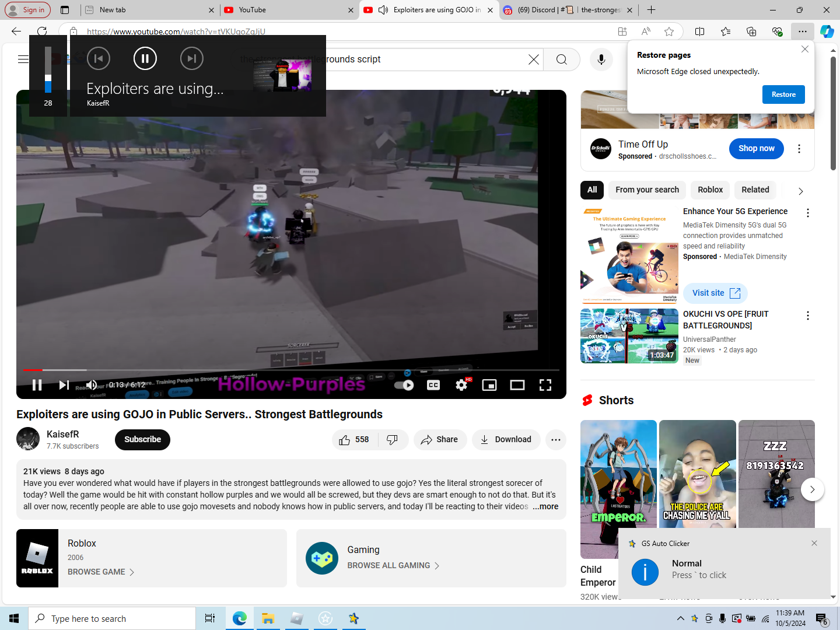Browse all gaming link
This screenshot has width=840, height=630.
pos(393,566)
